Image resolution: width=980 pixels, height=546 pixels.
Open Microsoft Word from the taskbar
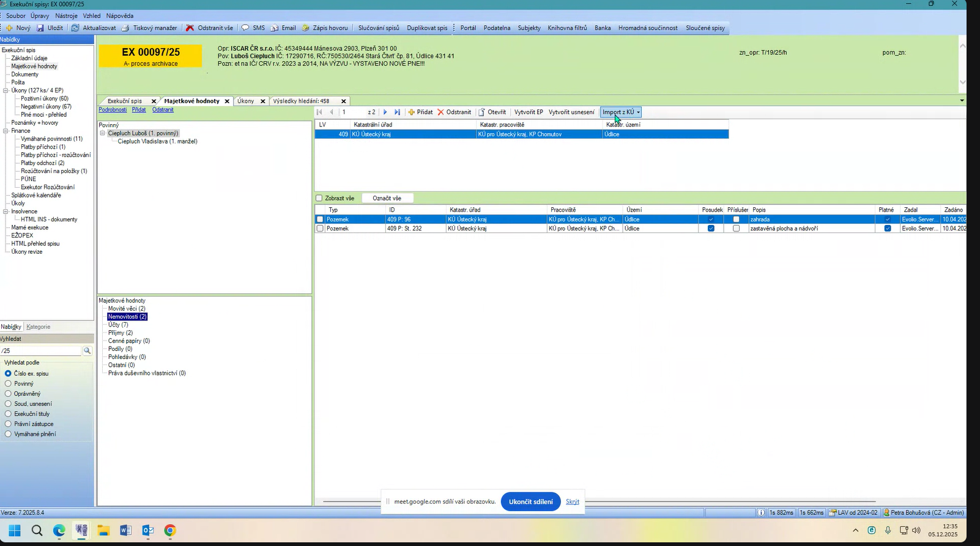[125, 530]
